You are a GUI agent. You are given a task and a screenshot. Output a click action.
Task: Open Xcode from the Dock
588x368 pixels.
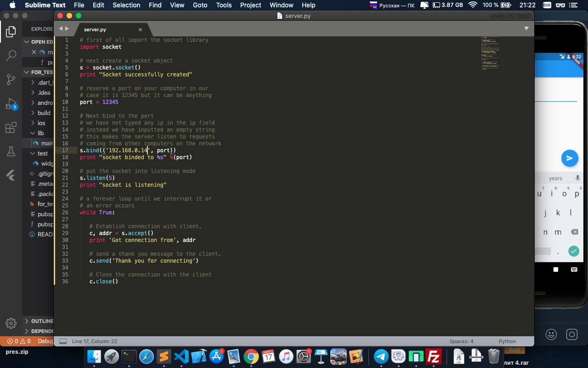[x=199, y=356]
